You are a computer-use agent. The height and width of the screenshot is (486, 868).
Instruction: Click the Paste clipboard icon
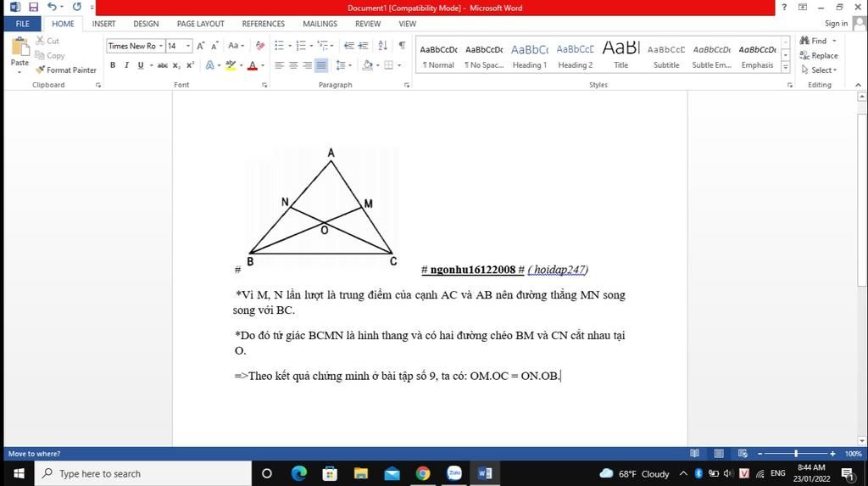20,47
